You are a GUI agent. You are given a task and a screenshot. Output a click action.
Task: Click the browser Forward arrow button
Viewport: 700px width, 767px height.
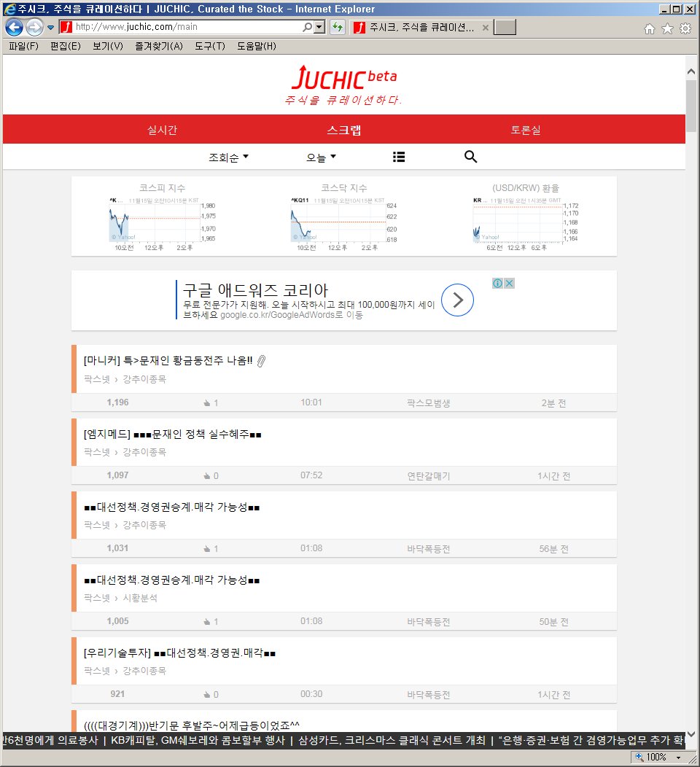pos(34,28)
